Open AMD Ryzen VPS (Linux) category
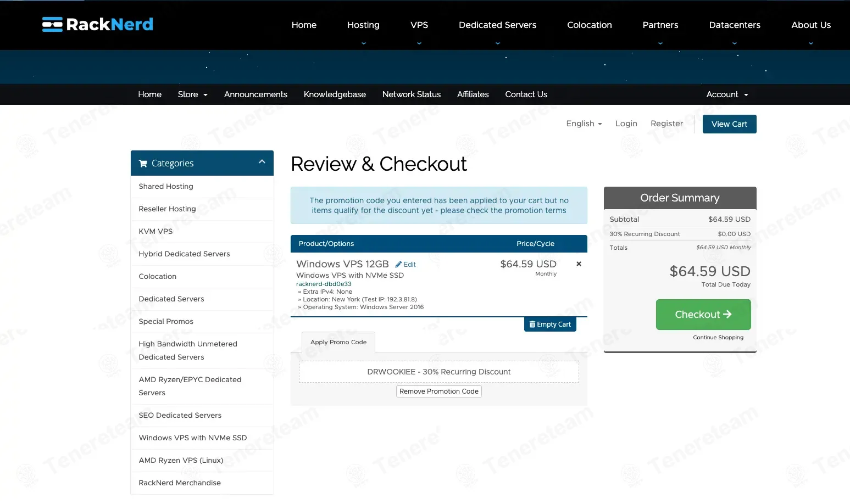The width and height of the screenshot is (850, 504). [x=202, y=461]
